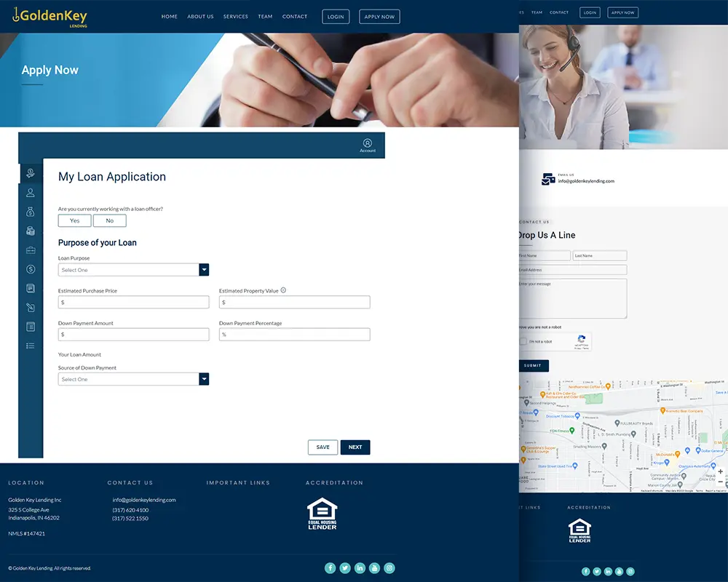Viewport: 728px width, 582px height.
Task: Show info tooltip for Estimated Property Value
Action: coord(283,290)
